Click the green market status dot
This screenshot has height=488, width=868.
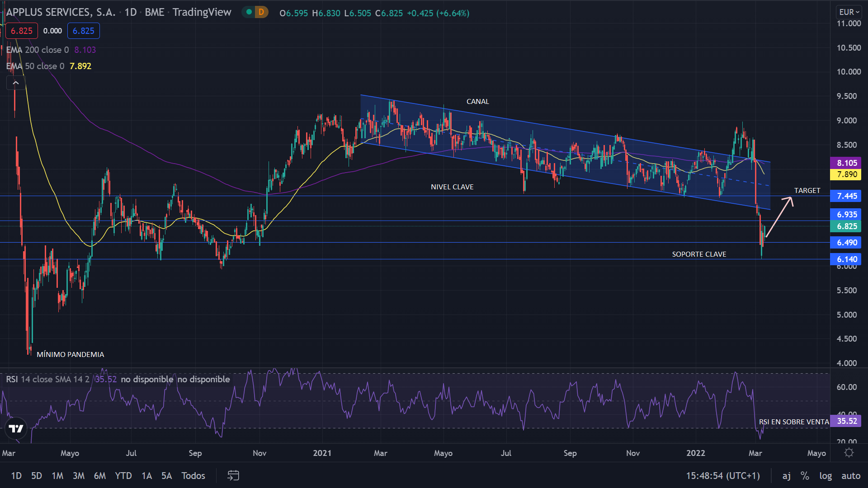coord(249,12)
